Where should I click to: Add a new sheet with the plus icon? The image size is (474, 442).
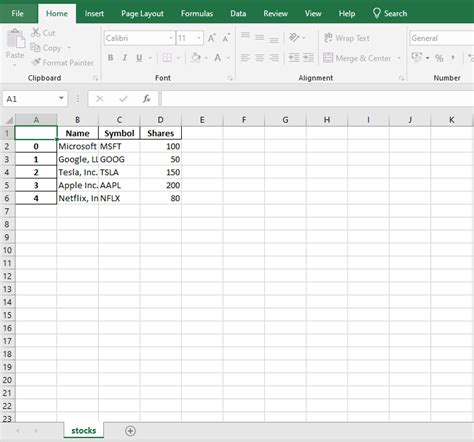[x=130, y=431]
